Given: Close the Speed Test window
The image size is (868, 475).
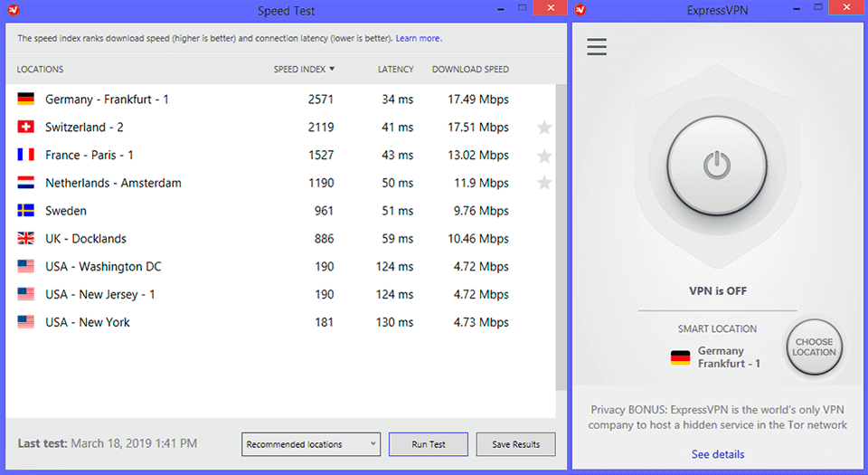Looking at the screenshot, I should (x=551, y=7).
